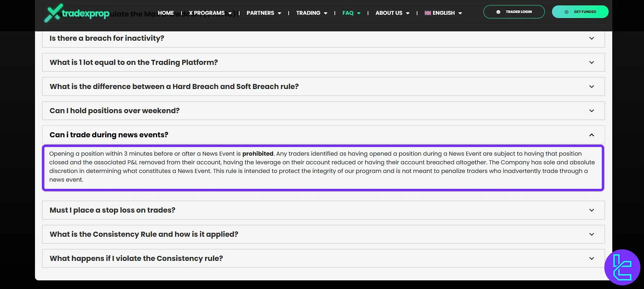Click 'What is the Consistency Rule and how is it applied?'
This screenshot has height=289, width=644.
point(144,234)
